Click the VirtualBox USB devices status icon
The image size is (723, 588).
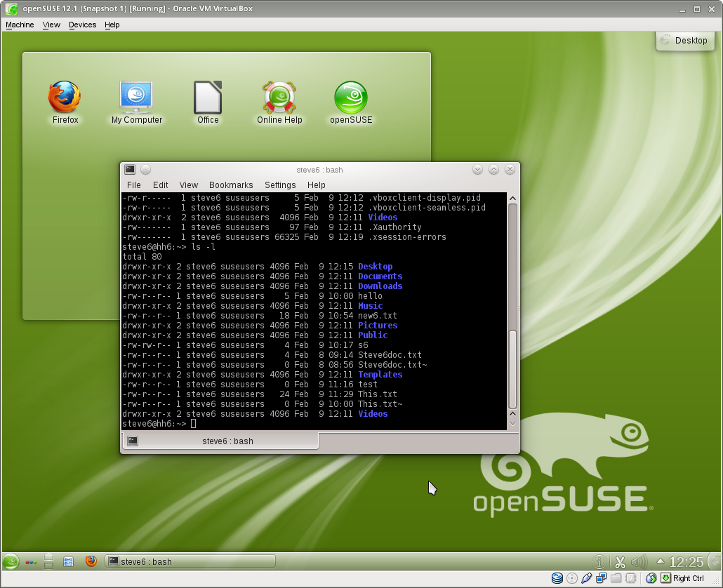(x=587, y=578)
